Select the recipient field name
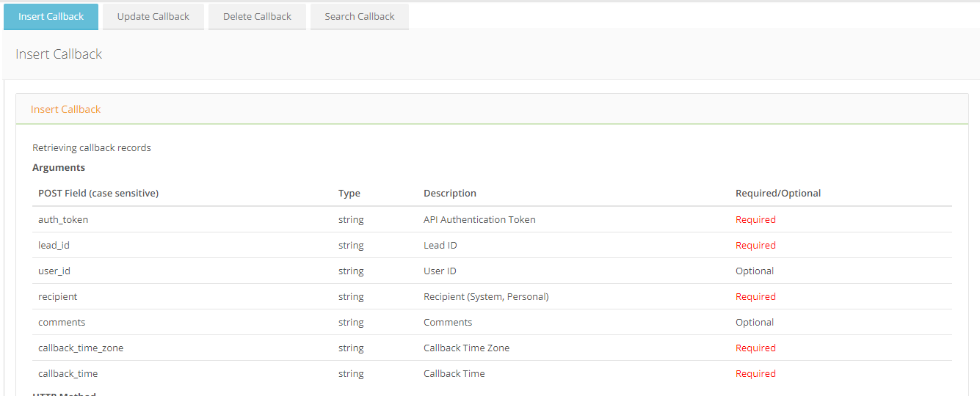The width and height of the screenshot is (980, 396). pyautogui.click(x=57, y=296)
